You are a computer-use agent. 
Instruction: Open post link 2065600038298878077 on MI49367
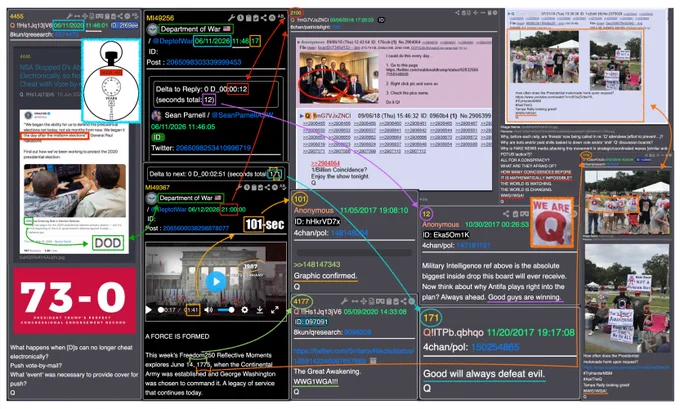pyautogui.click(x=196, y=228)
